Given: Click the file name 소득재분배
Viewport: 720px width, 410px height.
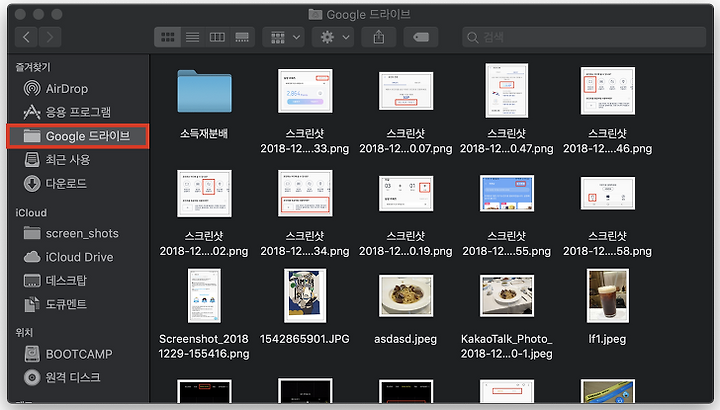Looking at the screenshot, I should click(204, 134).
